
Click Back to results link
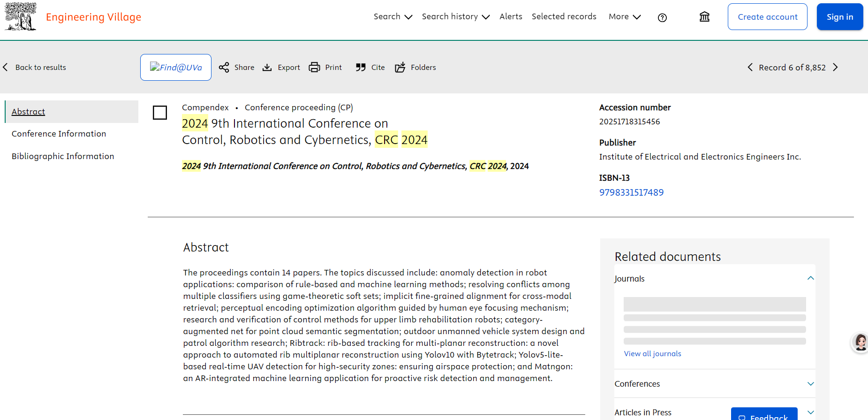[41, 67]
